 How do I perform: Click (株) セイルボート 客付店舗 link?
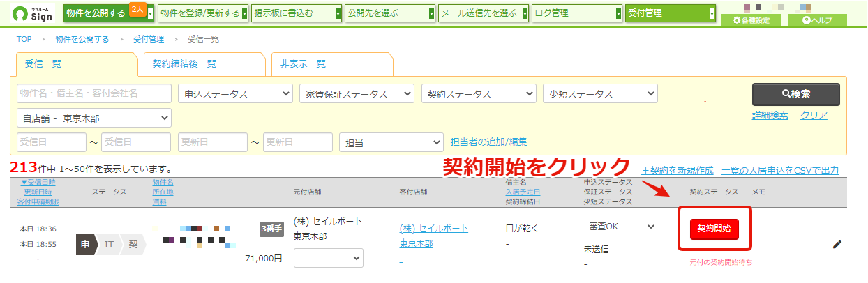pyautogui.click(x=434, y=229)
